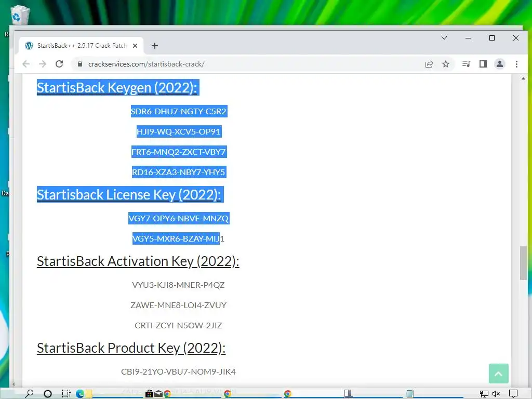Open the browser side panel

[483, 64]
